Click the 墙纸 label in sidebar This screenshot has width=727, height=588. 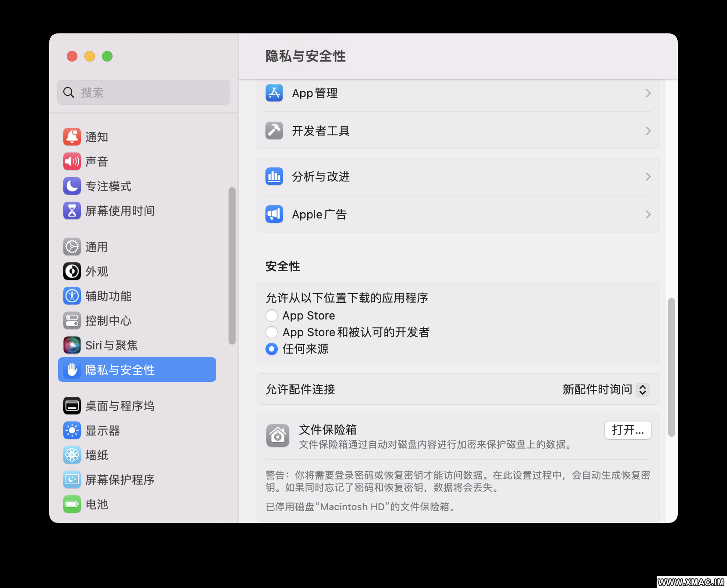point(97,455)
